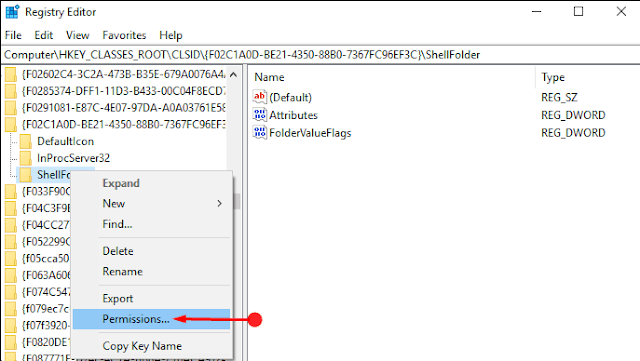Click folder icon of {F0291081 key

[x=11, y=108]
